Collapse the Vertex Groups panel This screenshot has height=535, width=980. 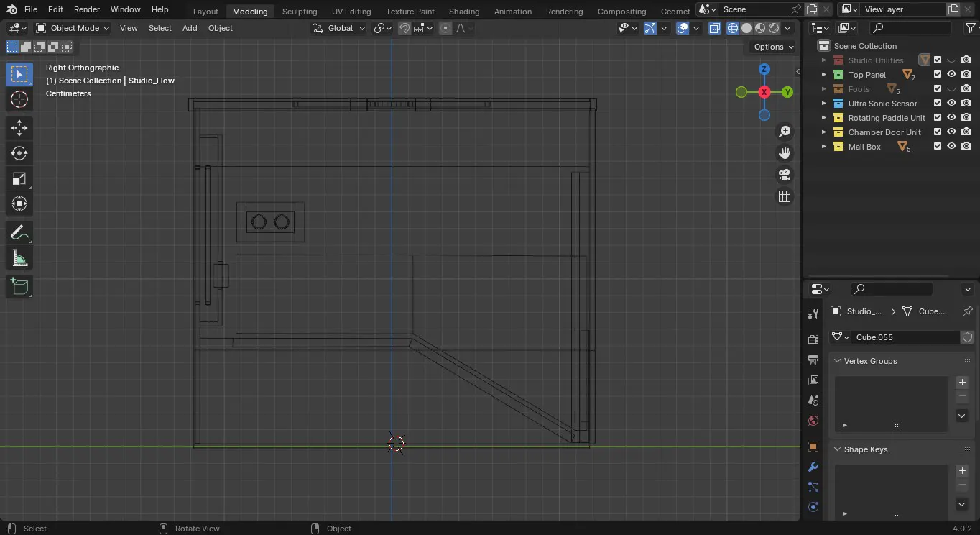click(837, 361)
